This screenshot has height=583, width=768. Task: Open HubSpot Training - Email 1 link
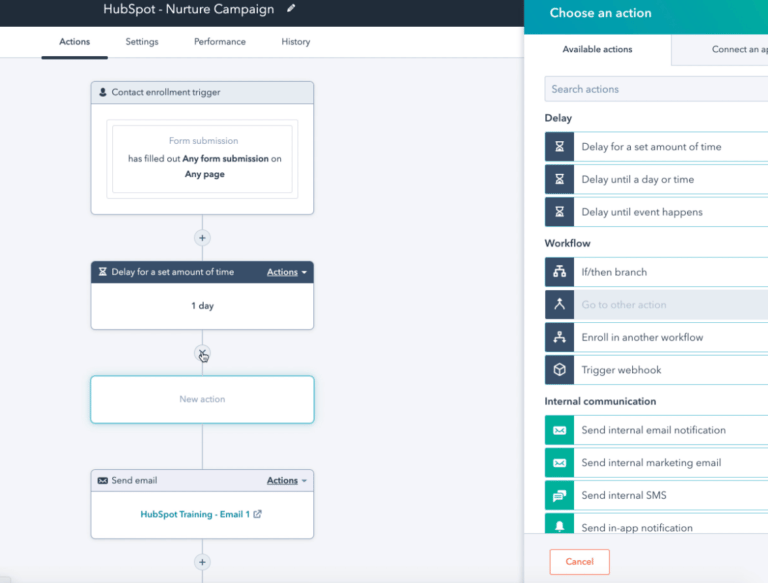pos(195,514)
